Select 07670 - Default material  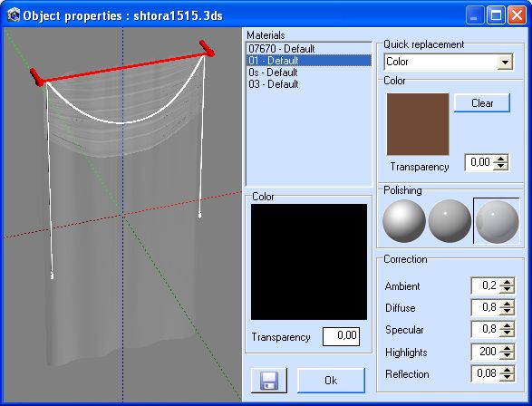click(308, 49)
